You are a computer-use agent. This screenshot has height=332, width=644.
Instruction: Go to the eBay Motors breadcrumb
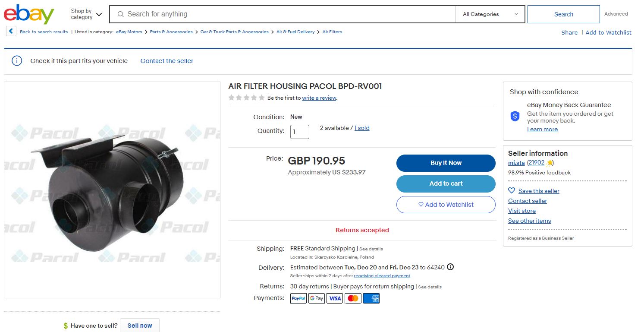[x=129, y=32]
